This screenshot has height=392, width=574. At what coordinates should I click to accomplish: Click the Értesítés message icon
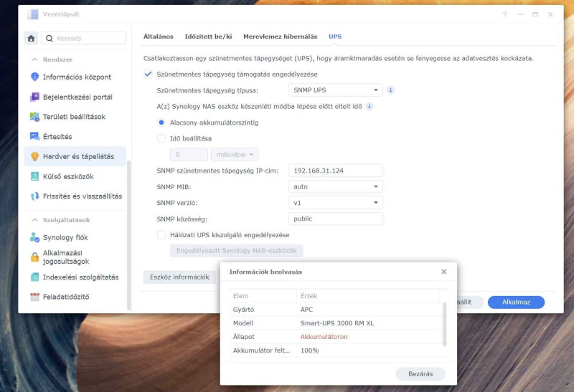click(x=34, y=136)
